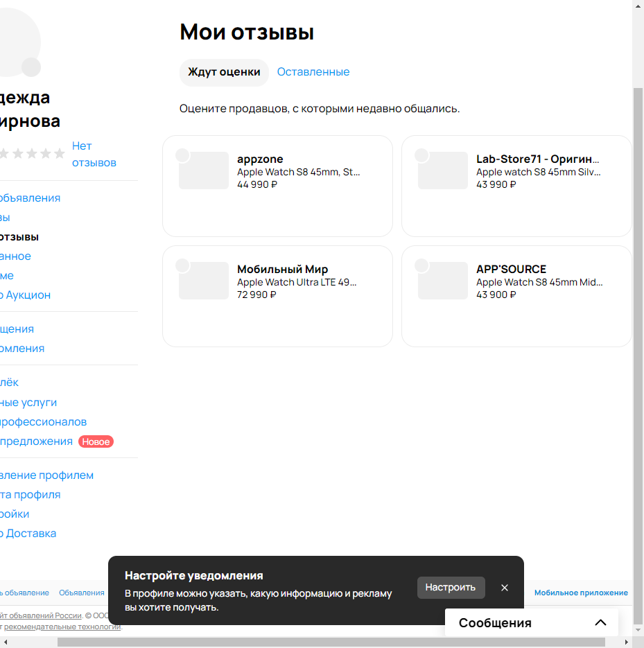Click the 72 990 ₽ price
This screenshot has height=648, width=644.
point(256,295)
